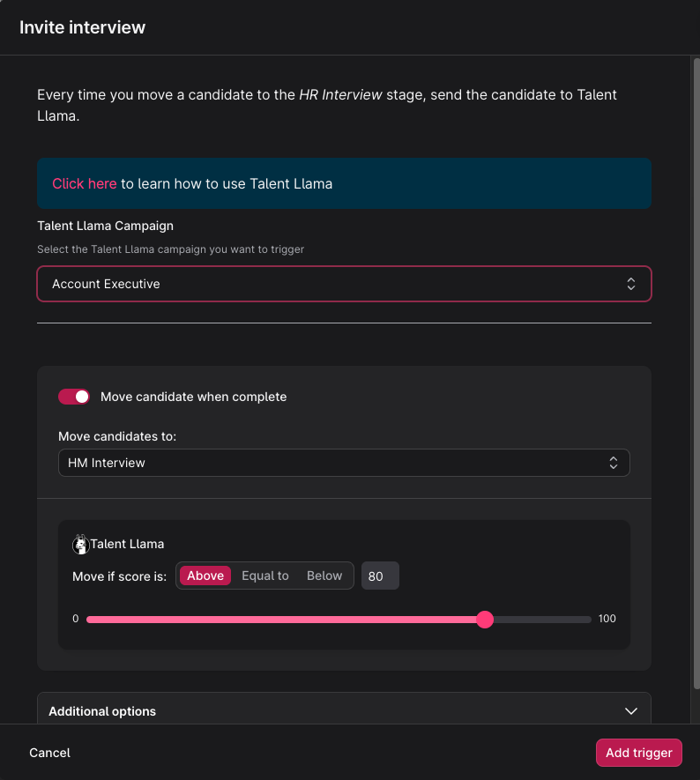The width and height of the screenshot is (700, 780).
Task: Click the Cancel button
Action: pyautogui.click(x=49, y=753)
